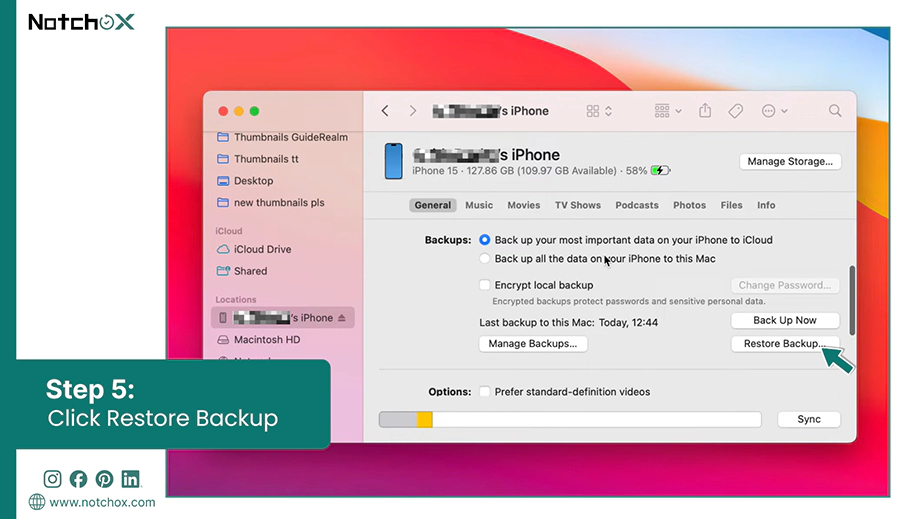Click the iCloud sidebar heading
This screenshot has width=922, height=519.
tap(229, 231)
